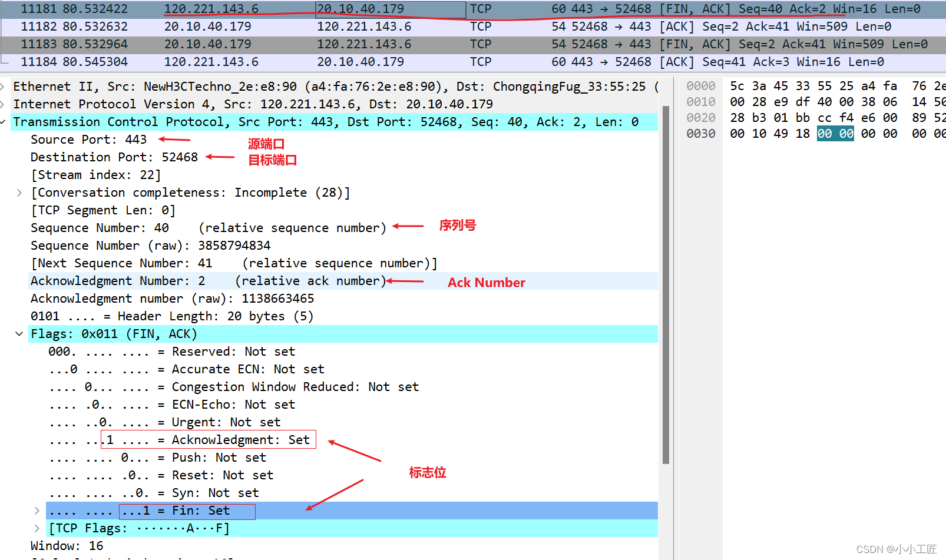Image resolution: width=946 pixels, height=560 pixels.
Task: Click destination 120.221.143.6 in packet 11182
Action: pos(364,26)
